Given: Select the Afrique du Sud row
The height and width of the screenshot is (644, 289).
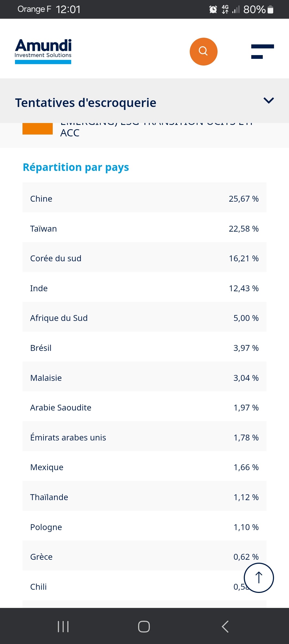Looking at the screenshot, I should coord(144,318).
